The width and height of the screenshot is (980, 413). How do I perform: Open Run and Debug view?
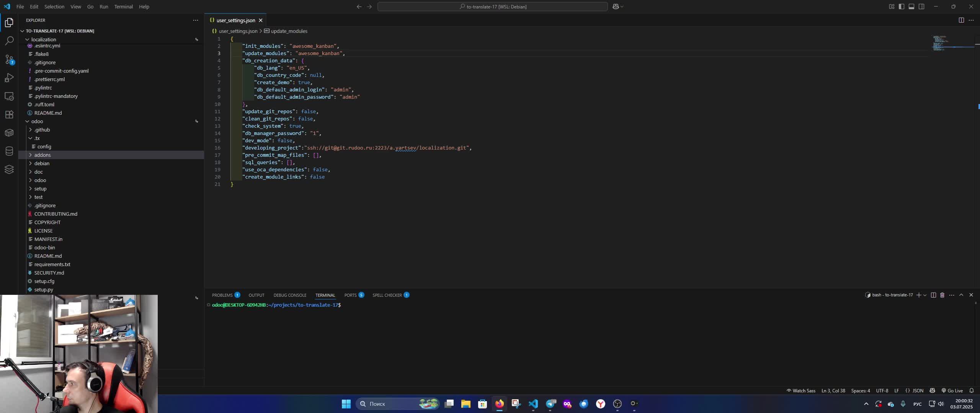pos(9,78)
